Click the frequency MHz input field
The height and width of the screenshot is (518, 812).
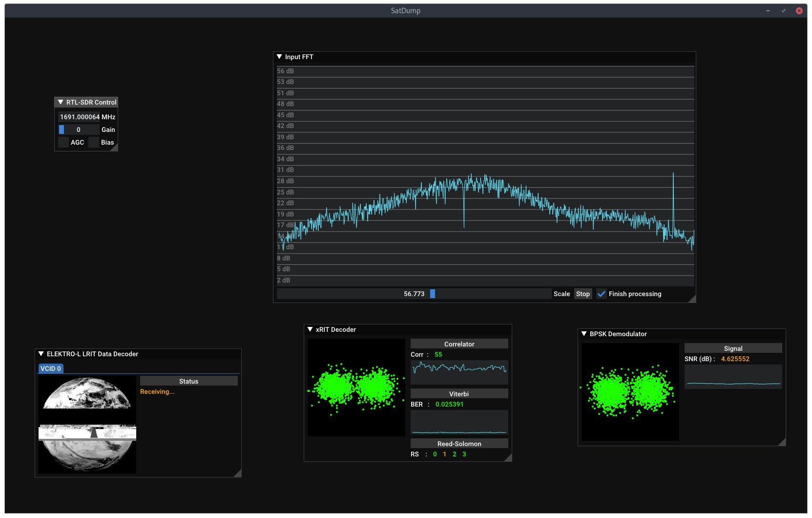coord(79,117)
